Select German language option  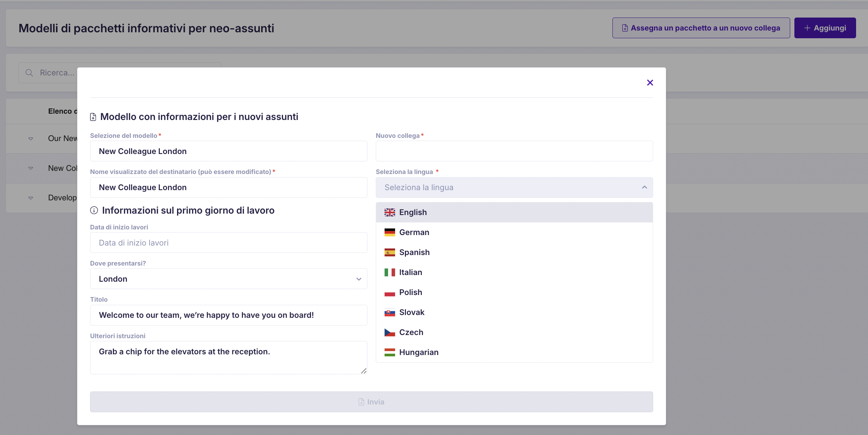click(x=514, y=232)
